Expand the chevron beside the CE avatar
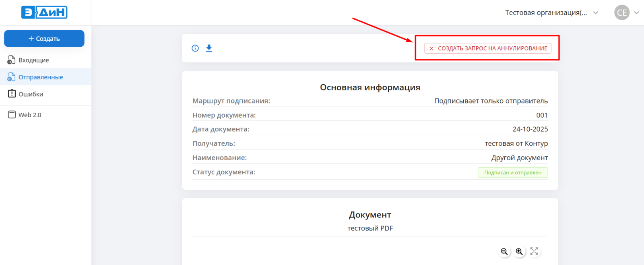 tap(636, 13)
